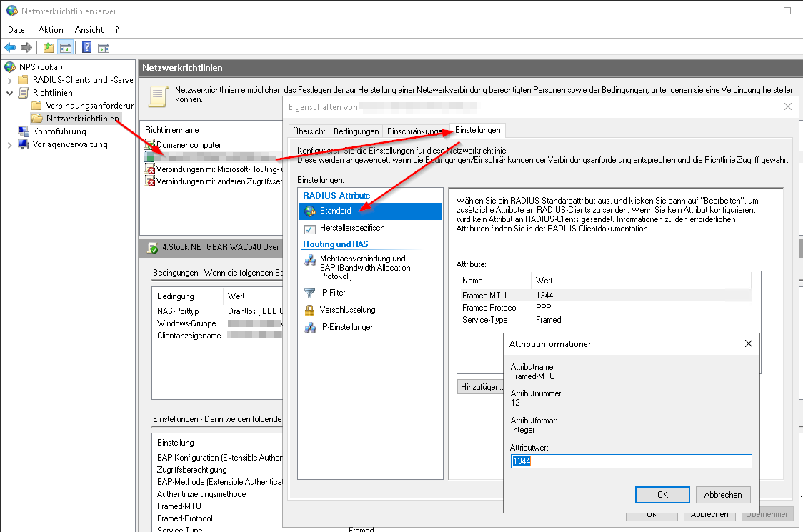Click OK in Attributinformationen dialog
803x532 pixels.
[662, 494]
